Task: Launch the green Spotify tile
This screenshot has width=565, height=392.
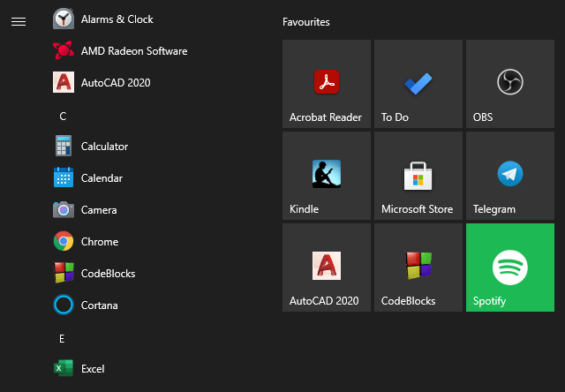Action: [x=510, y=268]
